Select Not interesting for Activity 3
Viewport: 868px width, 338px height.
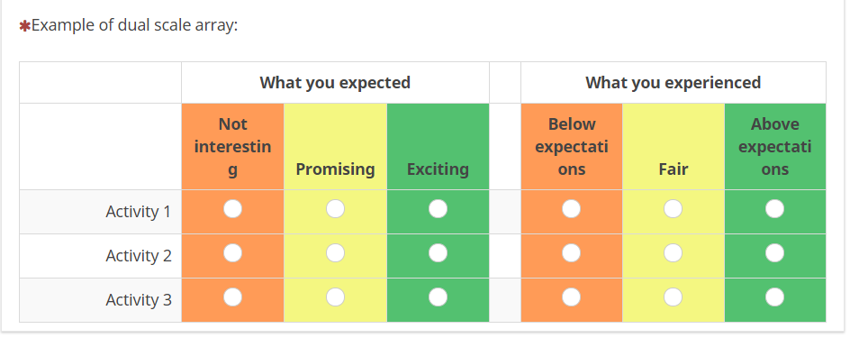pos(232,297)
